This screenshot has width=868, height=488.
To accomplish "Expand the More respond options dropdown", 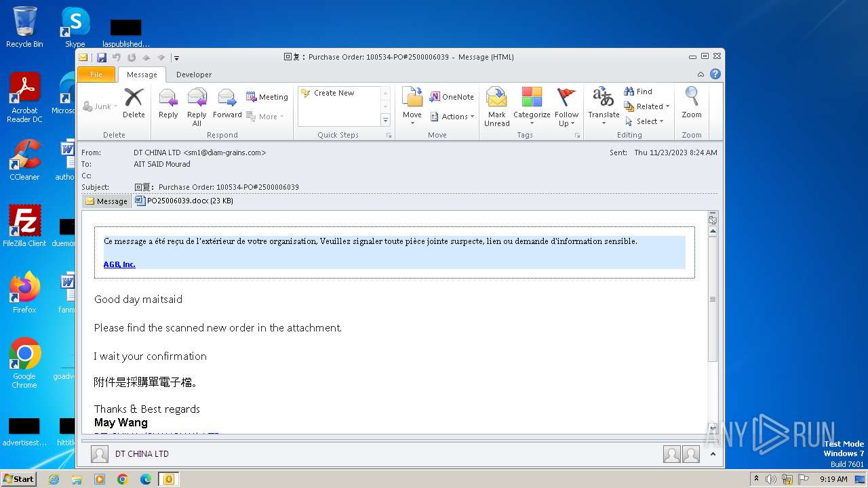I will [x=265, y=117].
